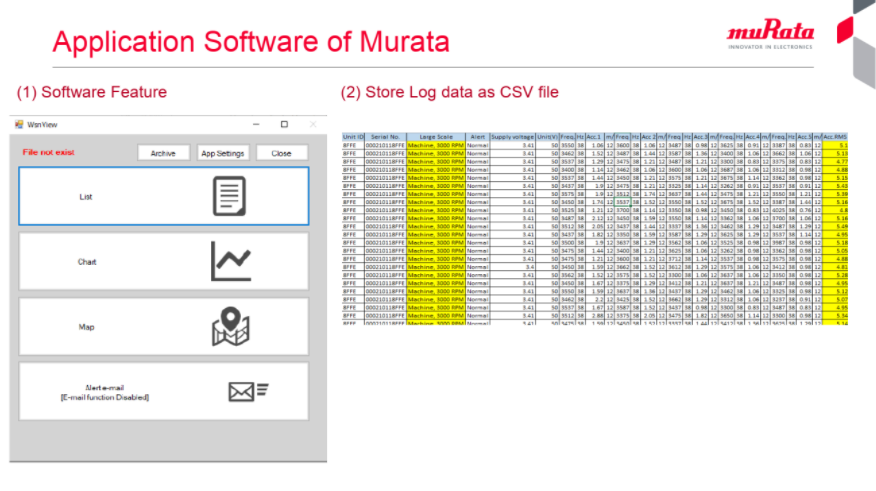Select the Serial No. column header
Image resolution: width=876 pixels, height=491 pixels.
(x=385, y=137)
